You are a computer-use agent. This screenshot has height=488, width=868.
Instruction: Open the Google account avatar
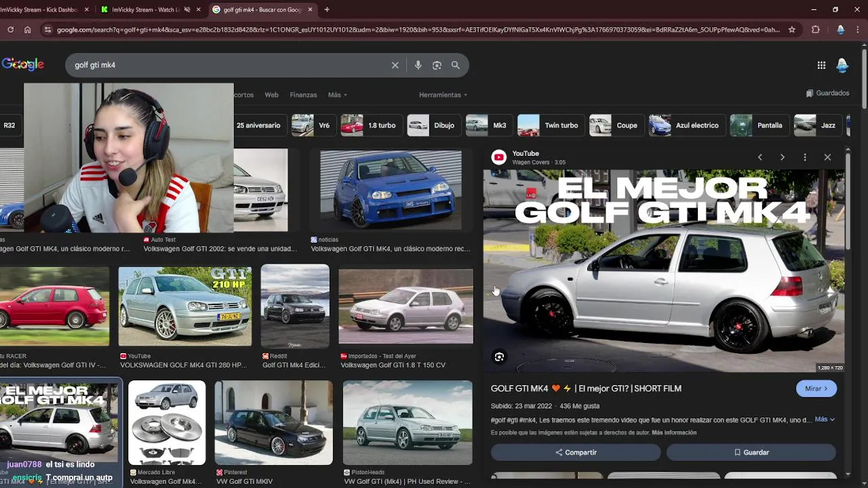(842, 65)
